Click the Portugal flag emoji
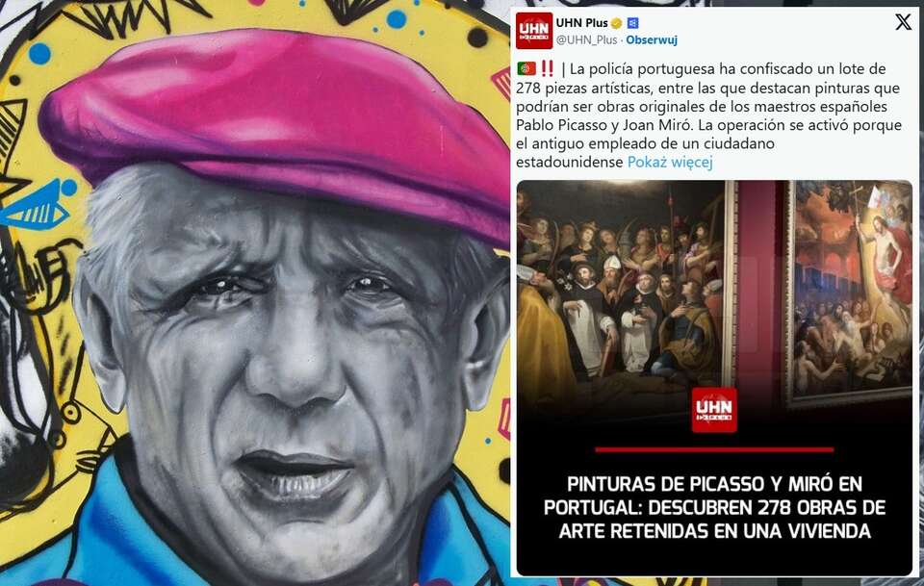The image size is (924, 586). coord(526,69)
